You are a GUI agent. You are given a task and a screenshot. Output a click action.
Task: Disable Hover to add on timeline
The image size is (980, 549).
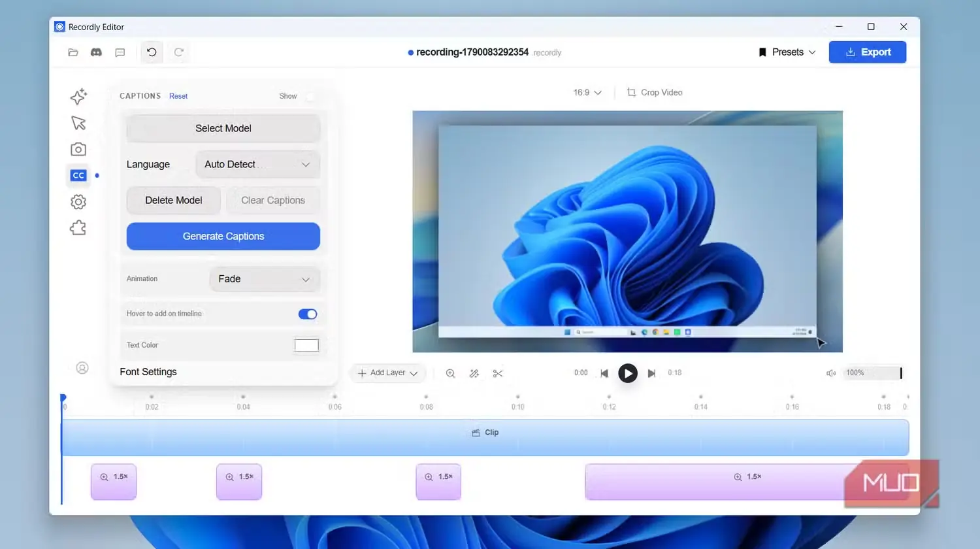click(x=308, y=314)
